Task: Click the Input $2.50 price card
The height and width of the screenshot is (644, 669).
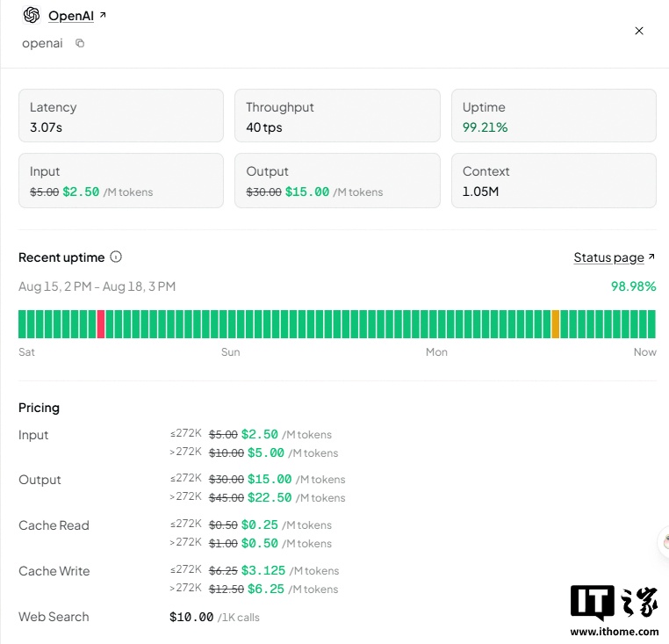Action: pyautogui.click(x=121, y=181)
